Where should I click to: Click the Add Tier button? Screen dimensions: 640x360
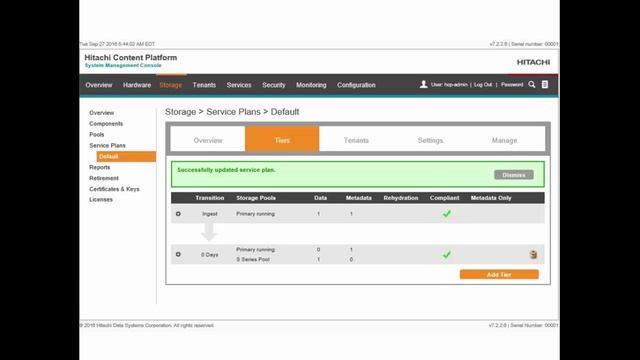499,275
